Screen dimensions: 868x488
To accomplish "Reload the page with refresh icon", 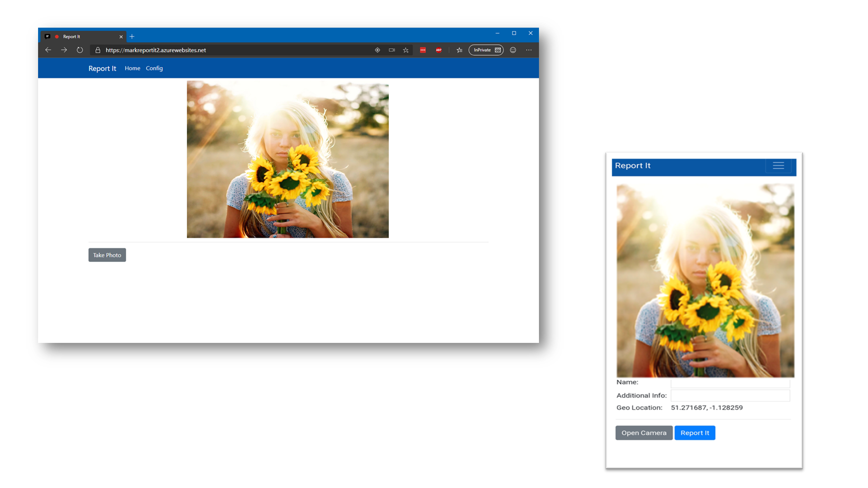I will coord(79,50).
